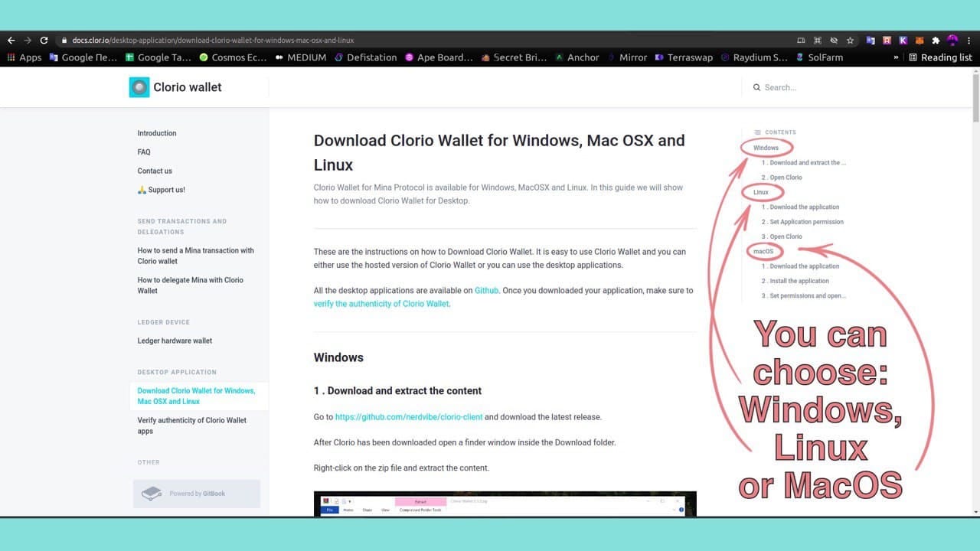980x551 pixels.
Task: Follow the Github link in the paragraph
Action: point(486,291)
